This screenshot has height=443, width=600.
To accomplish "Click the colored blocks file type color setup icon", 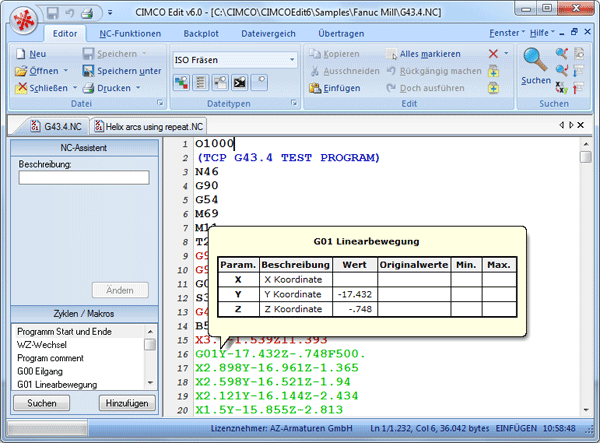I will pos(181,82).
